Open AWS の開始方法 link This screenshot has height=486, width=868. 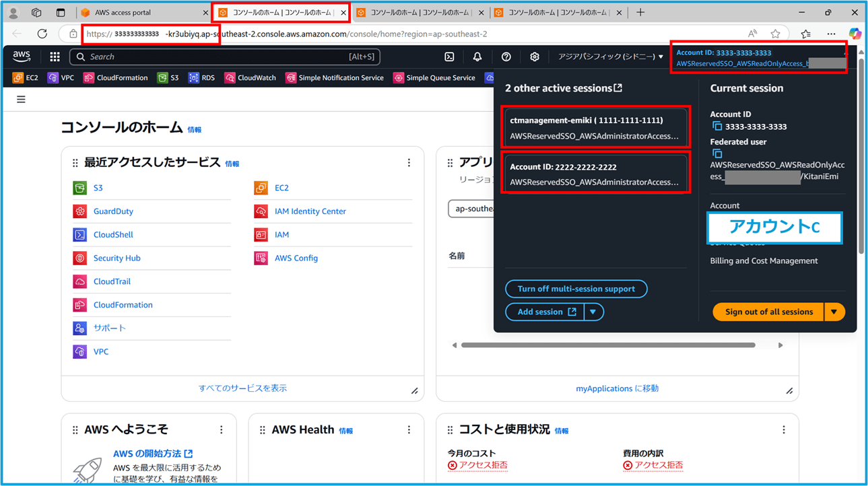pos(153,454)
